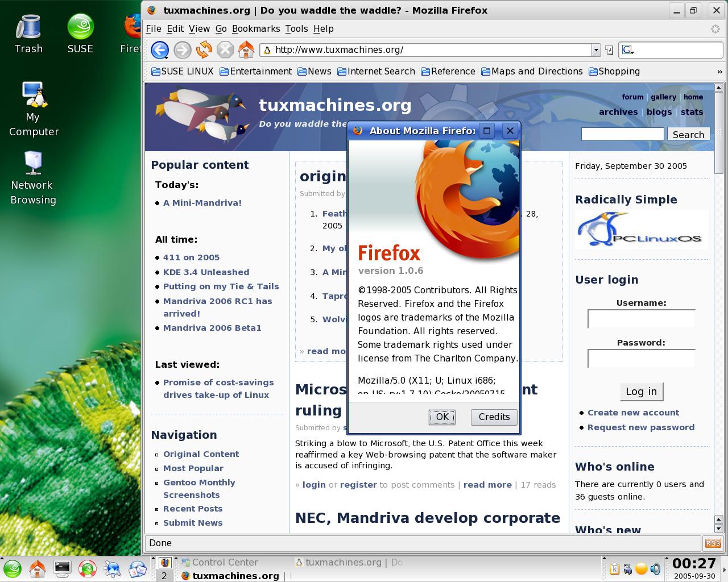
Task: Click the Stop loading icon
Action: click(x=225, y=50)
